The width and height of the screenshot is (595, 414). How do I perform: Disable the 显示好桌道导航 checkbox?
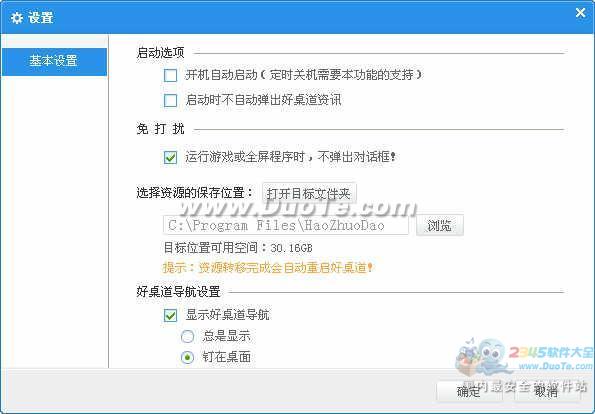[x=170, y=315]
